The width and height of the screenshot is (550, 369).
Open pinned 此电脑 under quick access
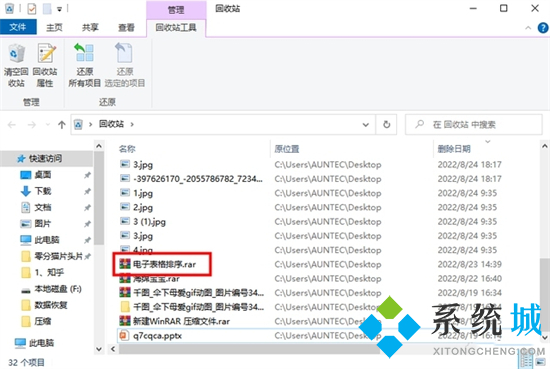[x=47, y=240]
